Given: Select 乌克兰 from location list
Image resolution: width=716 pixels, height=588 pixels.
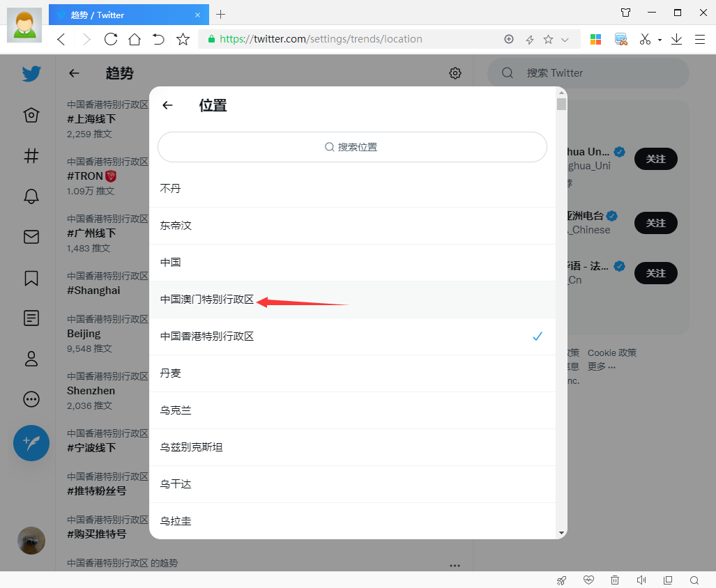Looking at the screenshot, I should (352, 410).
